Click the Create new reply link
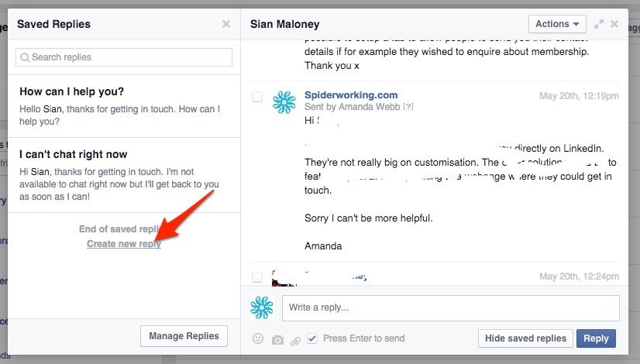 coord(124,244)
